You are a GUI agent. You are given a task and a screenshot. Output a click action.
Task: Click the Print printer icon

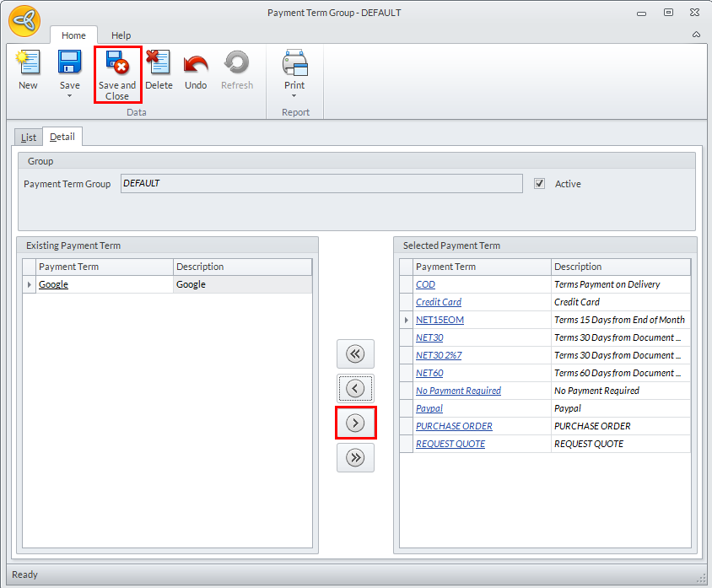pyautogui.click(x=294, y=62)
